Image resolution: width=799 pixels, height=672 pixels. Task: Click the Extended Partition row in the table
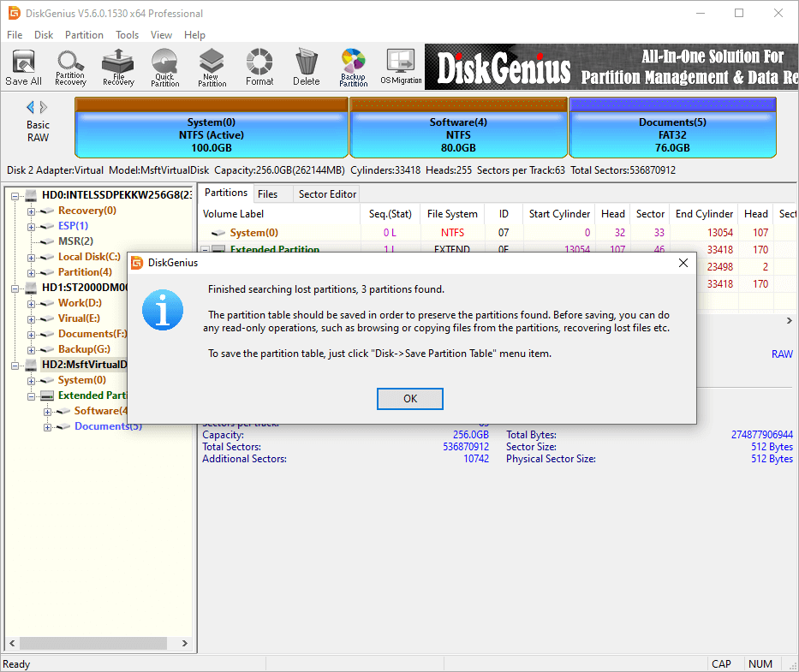(498, 247)
